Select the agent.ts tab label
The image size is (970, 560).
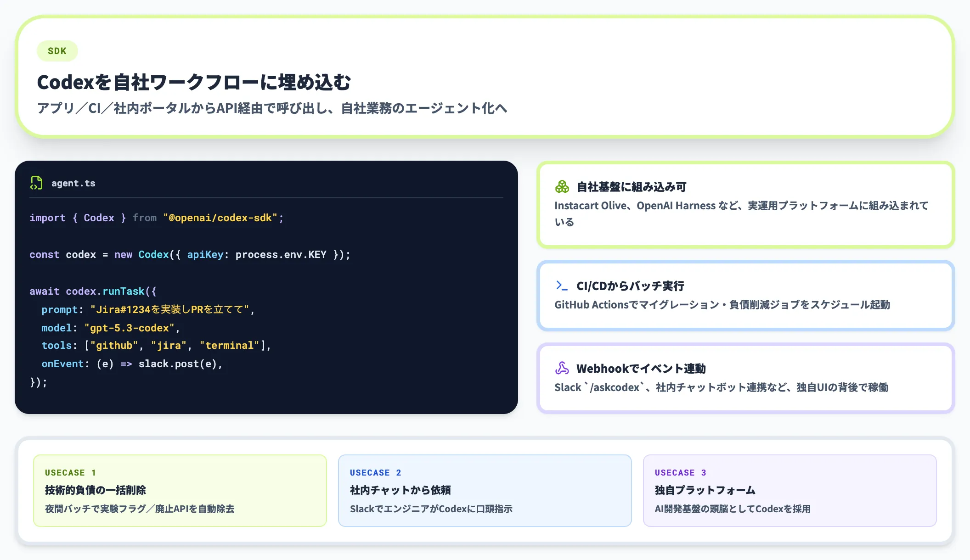coord(73,183)
